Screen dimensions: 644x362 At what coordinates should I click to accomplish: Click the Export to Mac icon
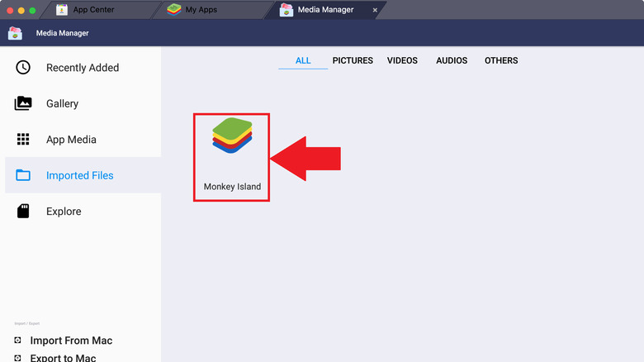point(17,358)
